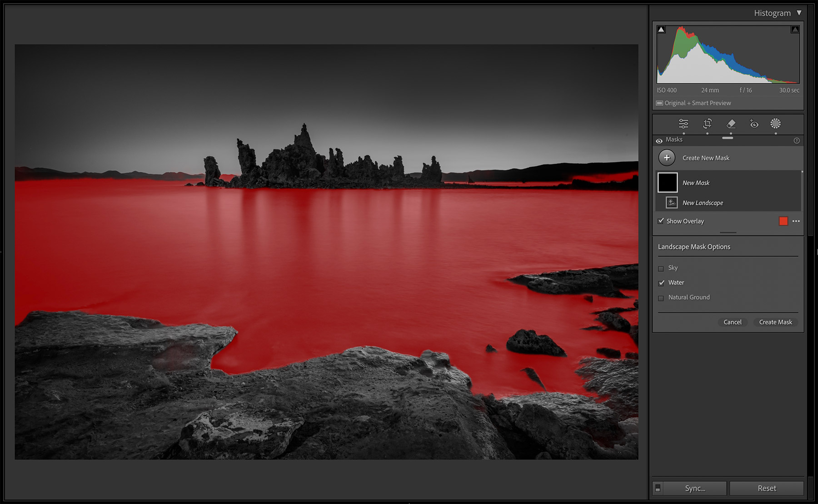
Task: Click the Original + Smart Preview icon
Action: [x=659, y=103]
